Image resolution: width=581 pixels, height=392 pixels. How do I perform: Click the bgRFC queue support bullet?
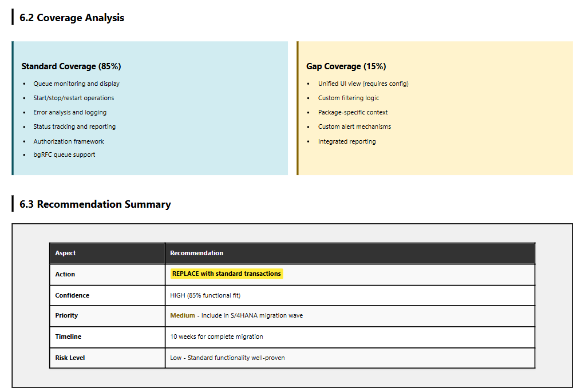(64, 155)
